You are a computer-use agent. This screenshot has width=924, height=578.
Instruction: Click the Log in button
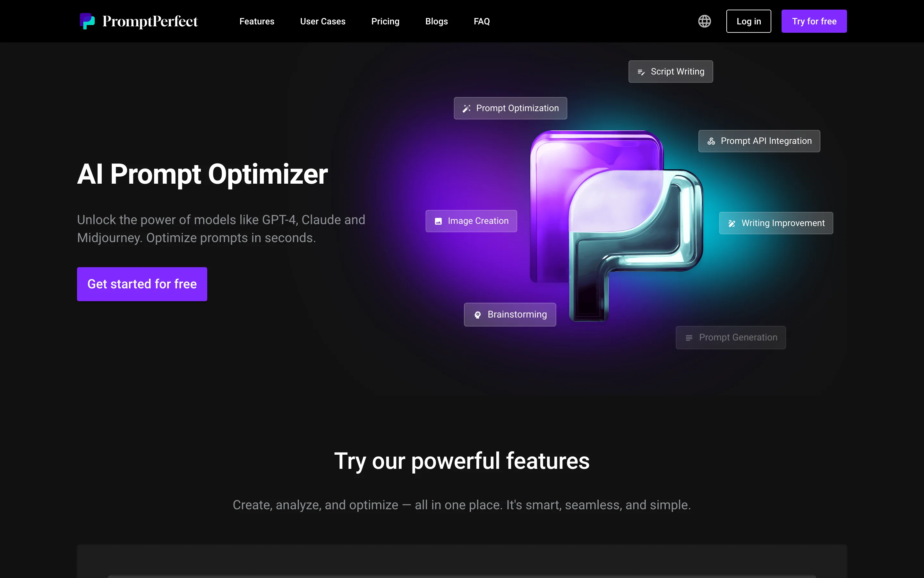(x=749, y=21)
